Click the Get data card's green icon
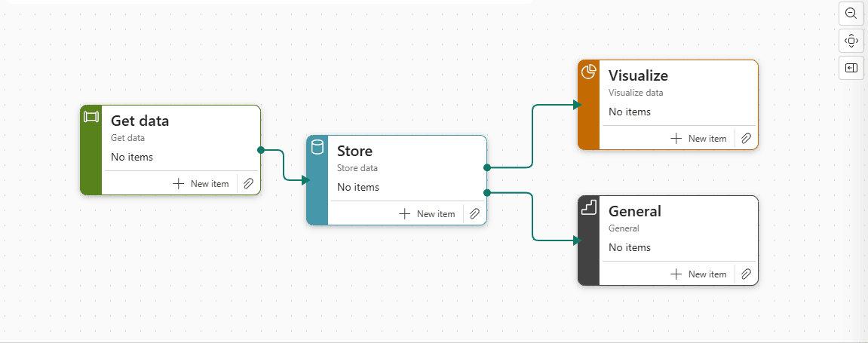The image size is (868, 343). [x=90, y=117]
